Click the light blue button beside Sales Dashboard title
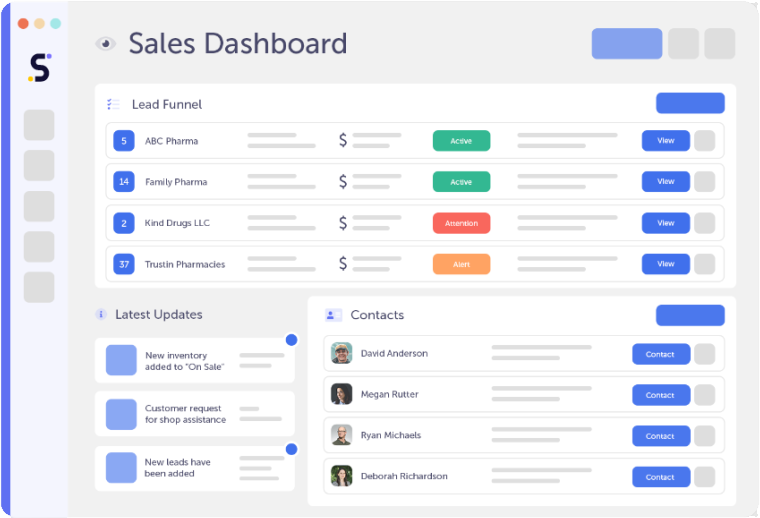The height and width of the screenshot is (518, 760). click(x=627, y=44)
